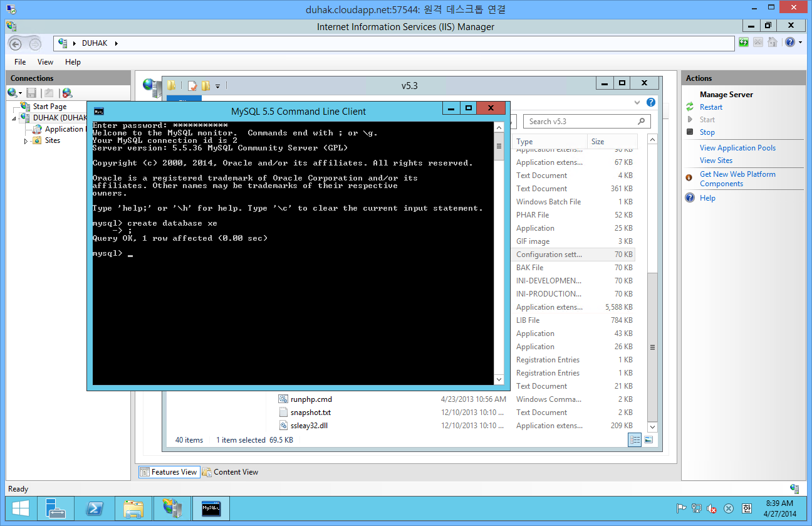This screenshot has height=526, width=812.
Task: Expand the Explorer ribbon chevron
Action: pos(637,102)
